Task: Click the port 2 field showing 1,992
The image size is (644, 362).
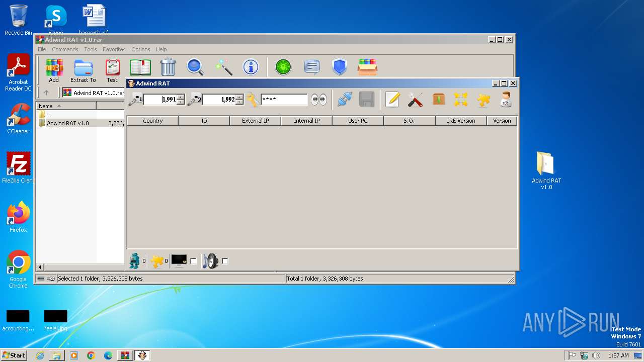Action: pyautogui.click(x=219, y=100)
